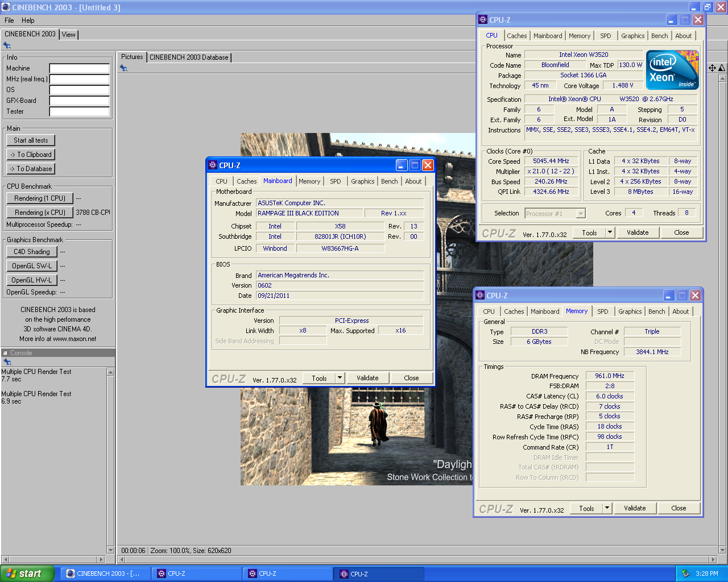
Task: Click the system clock showing 3:28 PM
Action: click(x=707, y=573)
